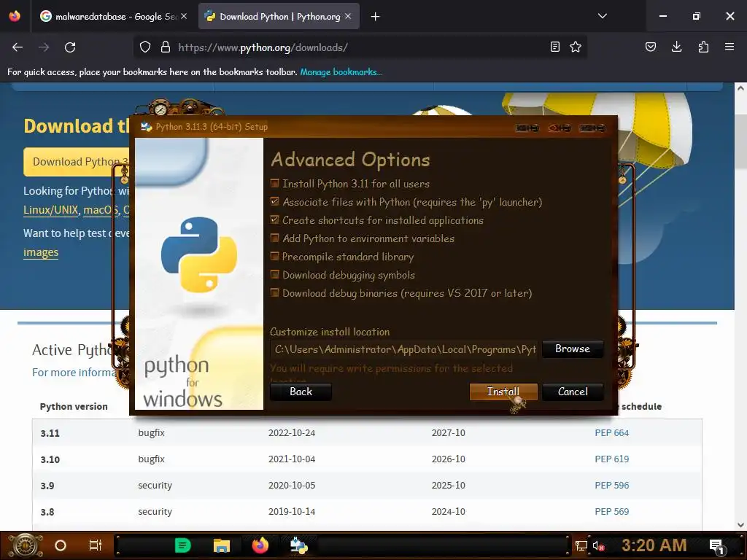Open the PEP 569 link
Image resolution: width=747 pixels, height=560 pixels.
(612, 511)
